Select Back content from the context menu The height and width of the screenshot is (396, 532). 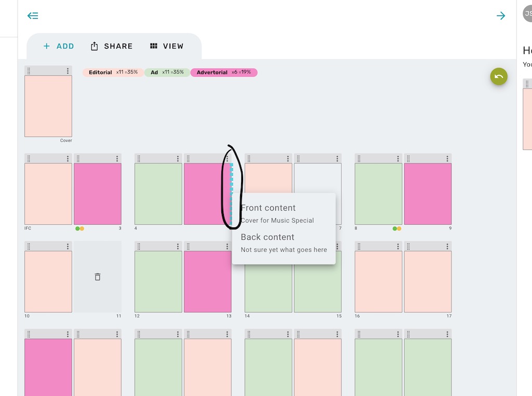267,237
